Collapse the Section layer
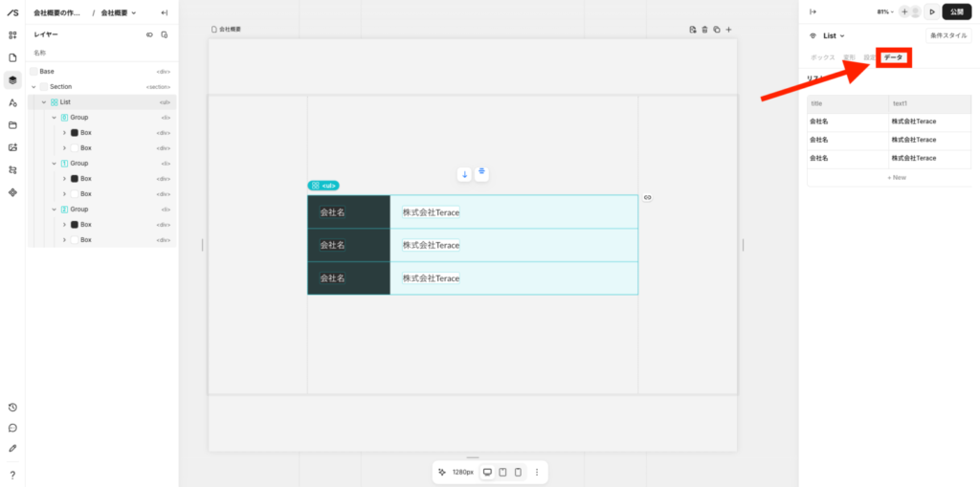The image size is (980, 487). point(33,87)
